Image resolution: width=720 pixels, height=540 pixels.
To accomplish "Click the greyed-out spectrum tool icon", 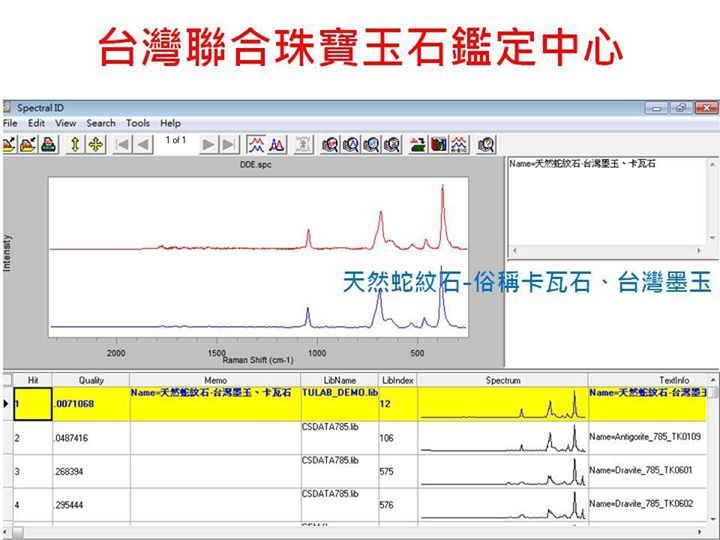I will (303, 145).
